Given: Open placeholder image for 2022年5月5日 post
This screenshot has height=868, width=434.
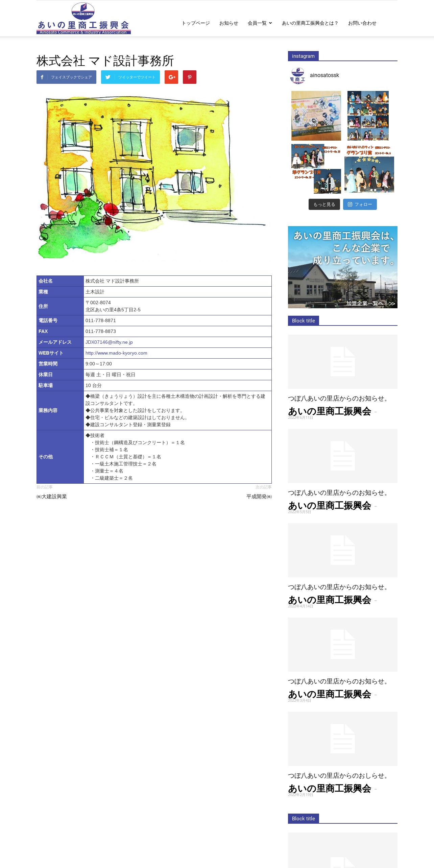Looking at the screenshot, I should tap(343, 456).
